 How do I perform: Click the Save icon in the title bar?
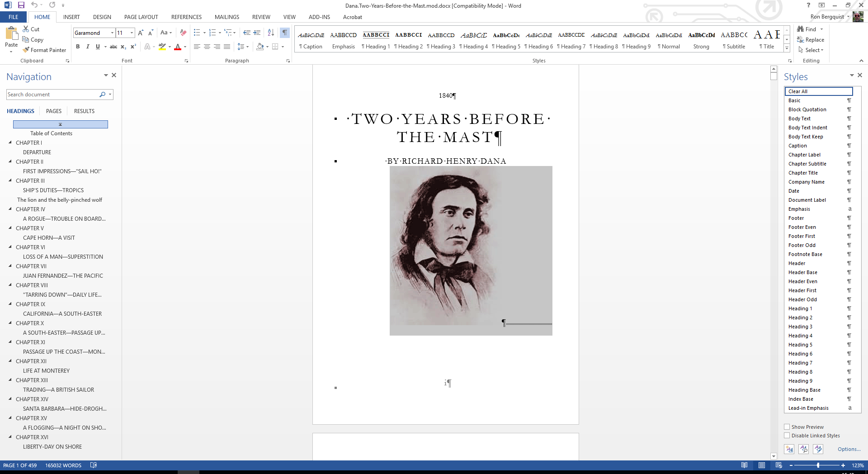[21, 5]
